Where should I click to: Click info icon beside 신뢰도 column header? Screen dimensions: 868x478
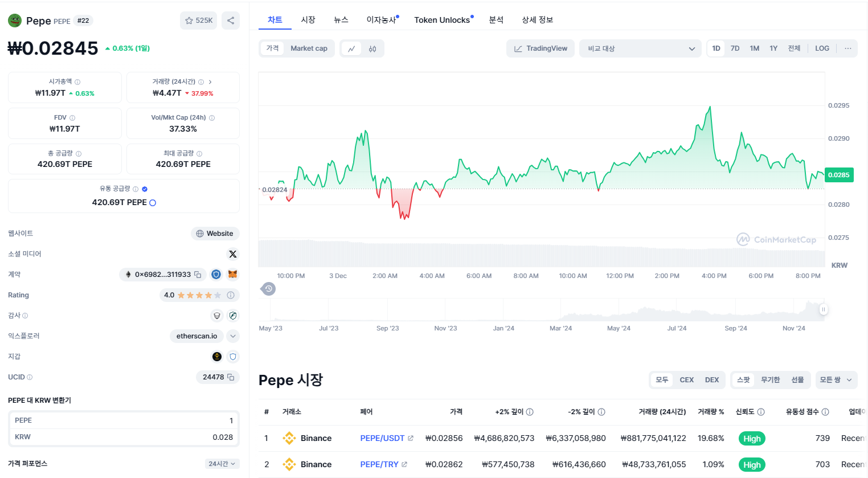click(x=761, y=412)
